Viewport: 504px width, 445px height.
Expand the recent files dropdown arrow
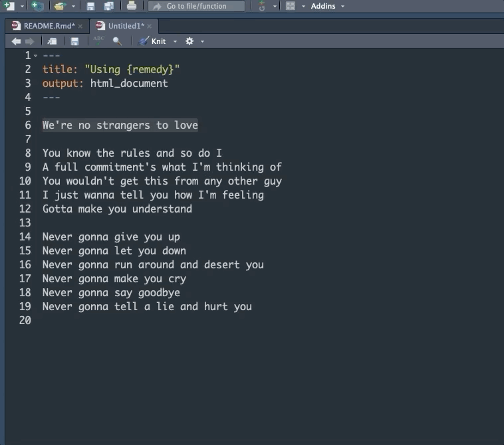73,6
